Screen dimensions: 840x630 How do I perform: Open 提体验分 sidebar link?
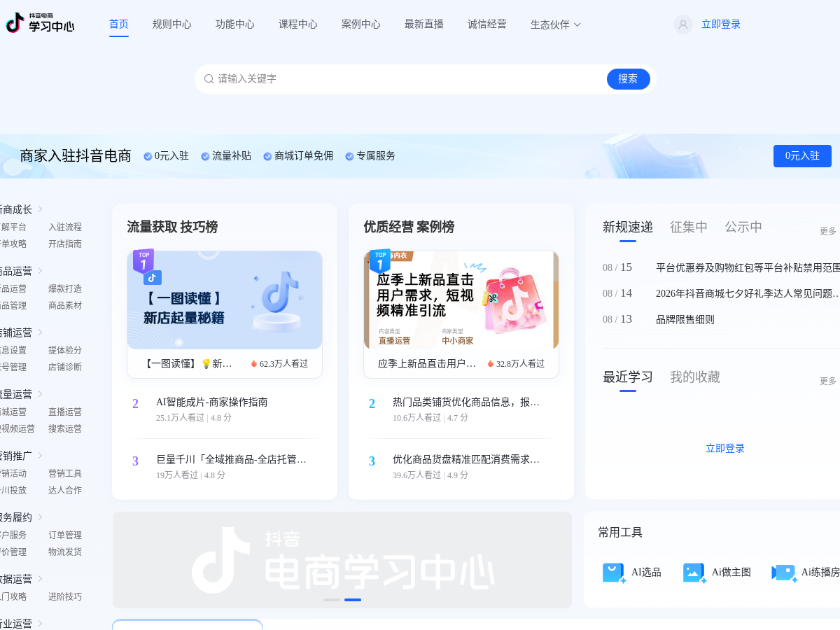point(65,351)
